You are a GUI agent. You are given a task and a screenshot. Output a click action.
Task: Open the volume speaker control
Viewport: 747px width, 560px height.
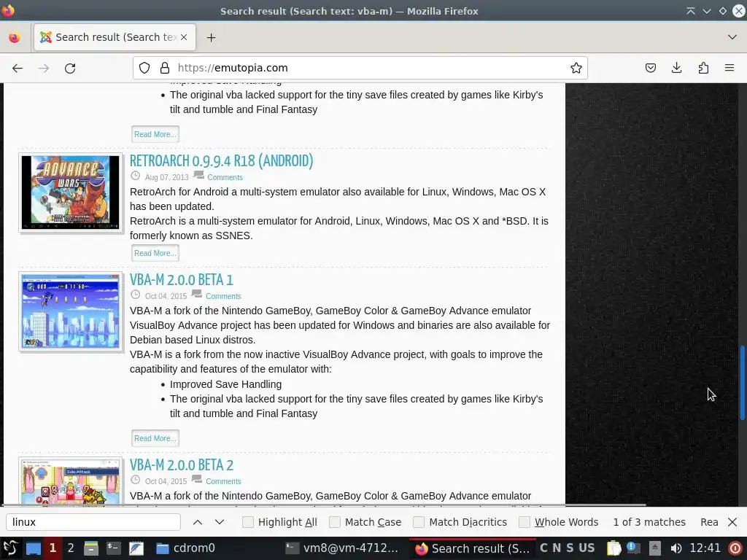[676, 548]
